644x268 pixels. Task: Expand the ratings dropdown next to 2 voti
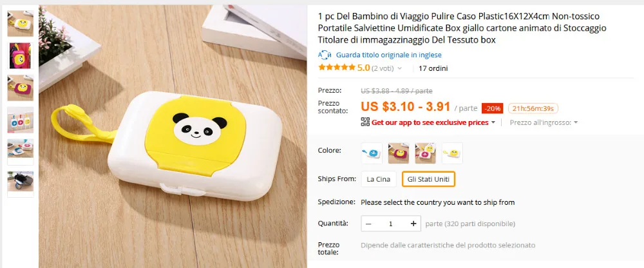[400, 69]
